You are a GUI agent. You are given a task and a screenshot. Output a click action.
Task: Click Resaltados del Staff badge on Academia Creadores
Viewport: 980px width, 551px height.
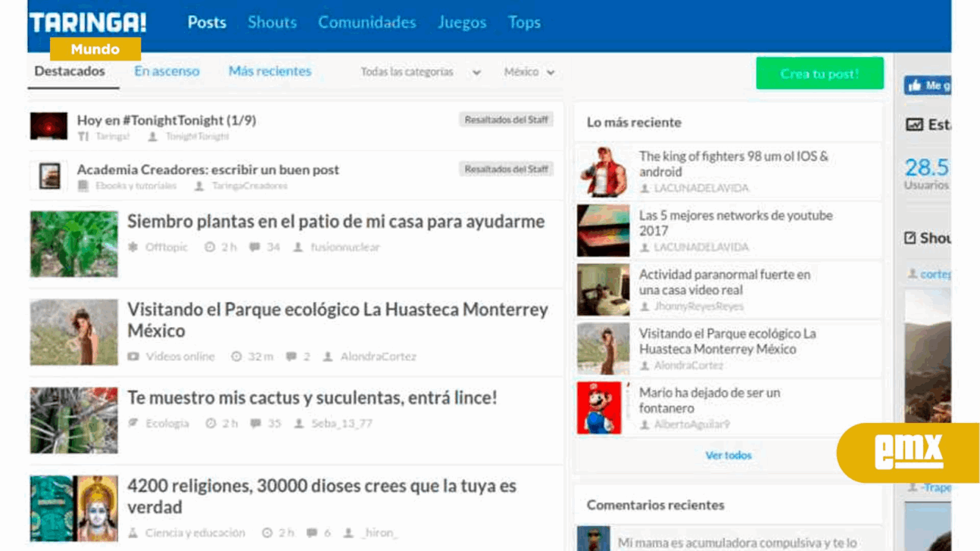coord(506,169)
